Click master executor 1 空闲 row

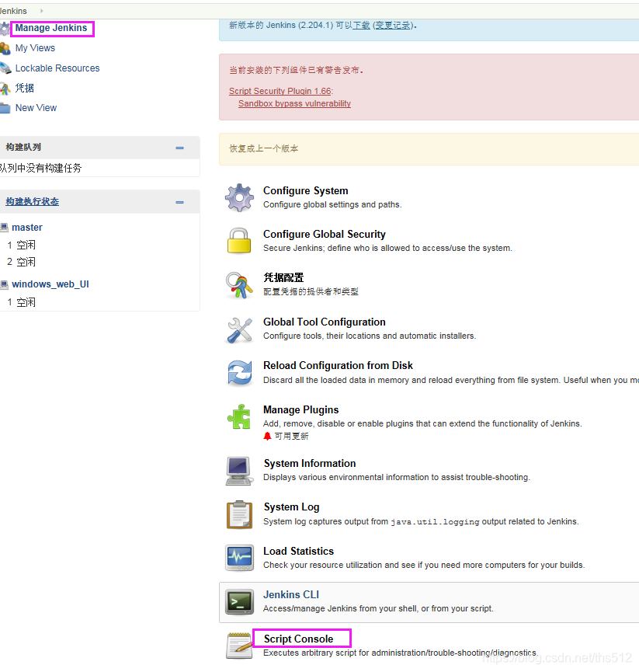click(x=22, y=245)
